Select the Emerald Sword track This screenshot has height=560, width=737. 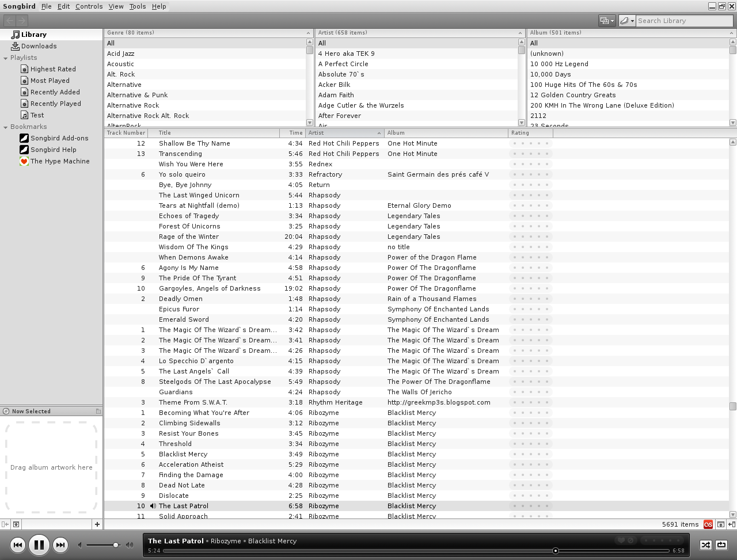point(416,319)
